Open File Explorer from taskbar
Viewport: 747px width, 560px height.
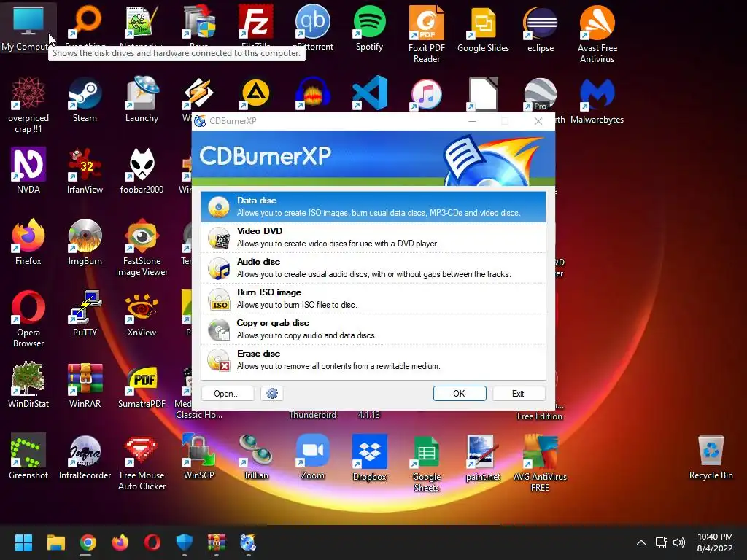tap(55, 542)
